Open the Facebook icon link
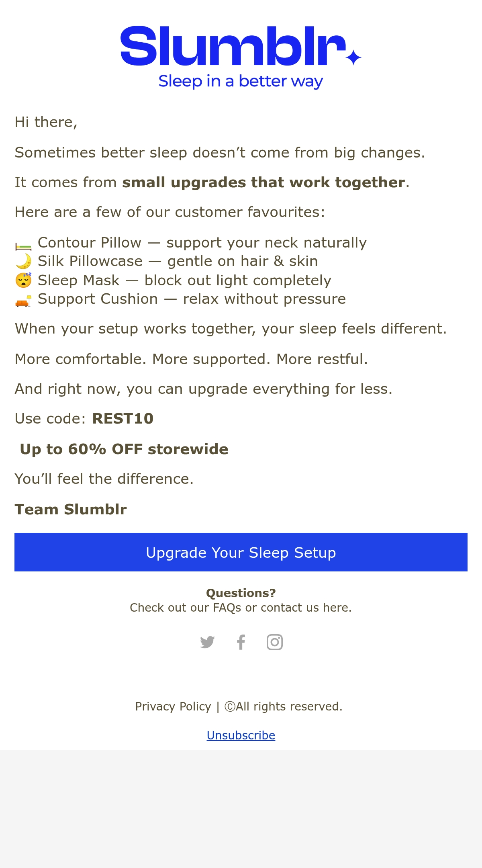Image resolution: width=482 pixels, height=868 pixels. [x=241, y=642]
